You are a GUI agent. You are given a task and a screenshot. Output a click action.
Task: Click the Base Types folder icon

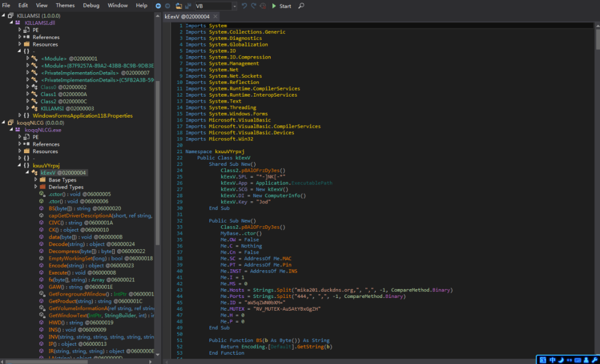(42, 180)
